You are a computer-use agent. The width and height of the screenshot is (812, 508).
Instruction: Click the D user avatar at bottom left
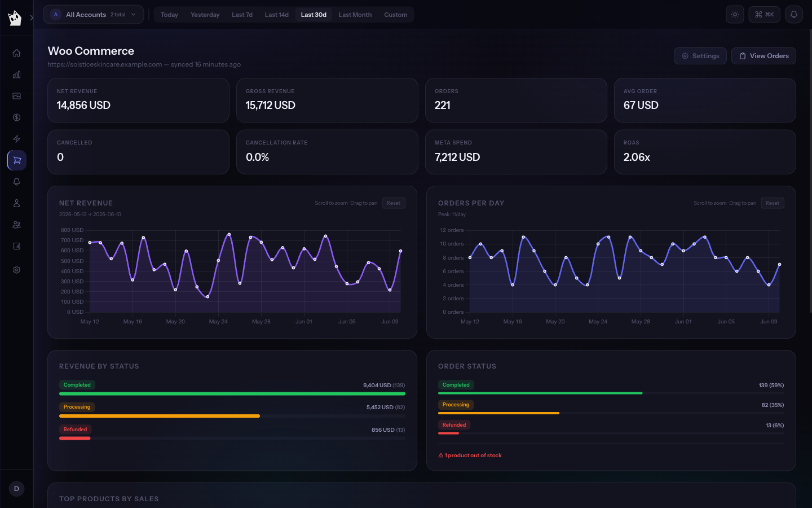tap(16, 489)
